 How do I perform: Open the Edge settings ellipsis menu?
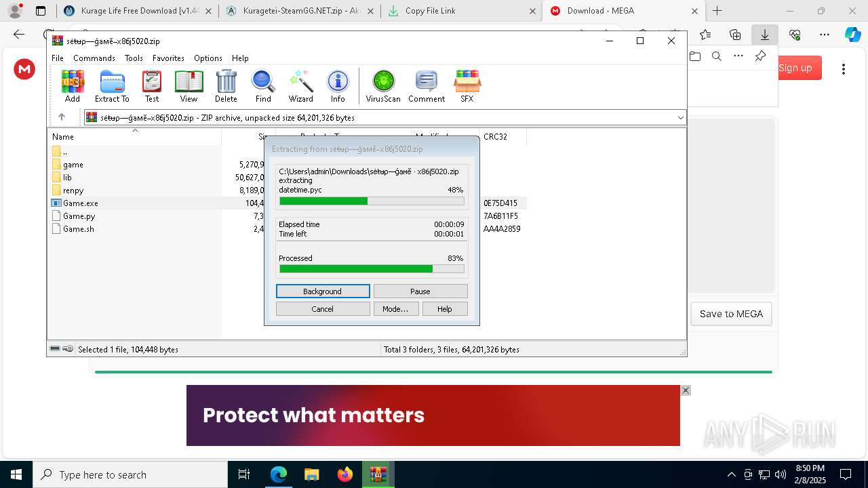[825, 35]
